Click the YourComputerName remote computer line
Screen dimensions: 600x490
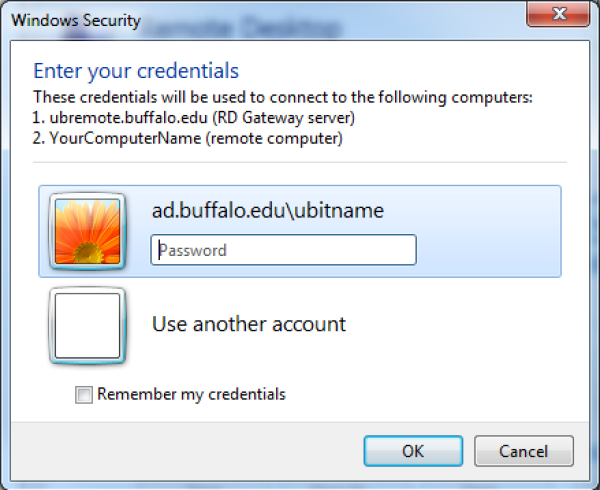(x=188, y=139)
